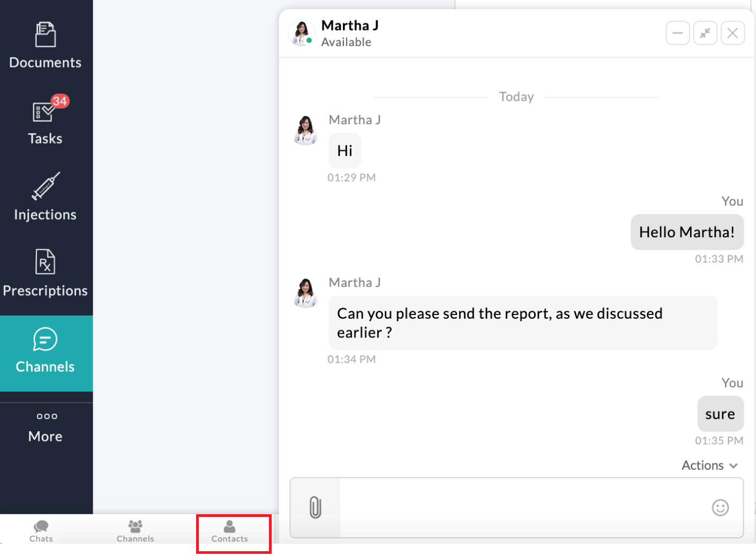The width and height of the screenshot is (756, 556).
Task: Open the Prescriptions Rx icon
Action: (46, 262)
